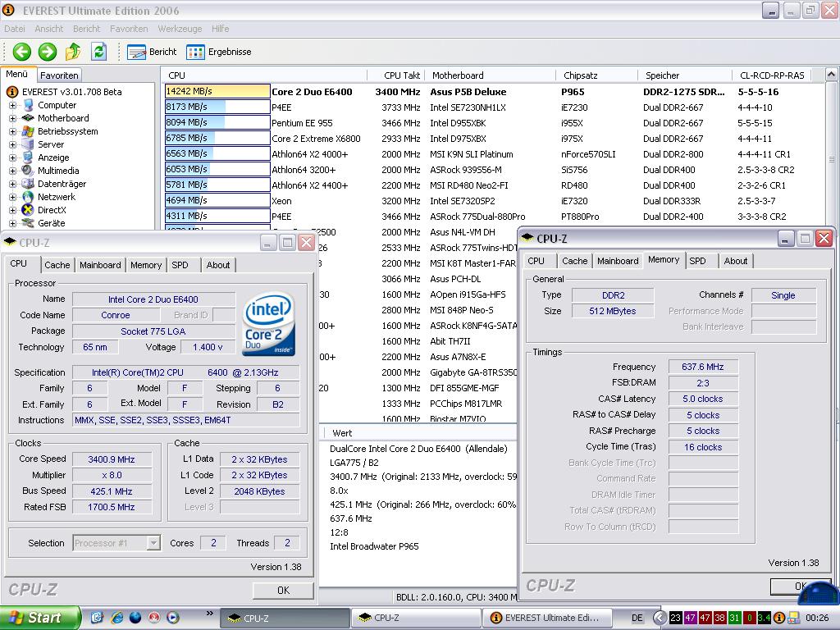Open the Ergebnisse results button
The height and width of the screenshot is (630, 840).
click(219, 52)
